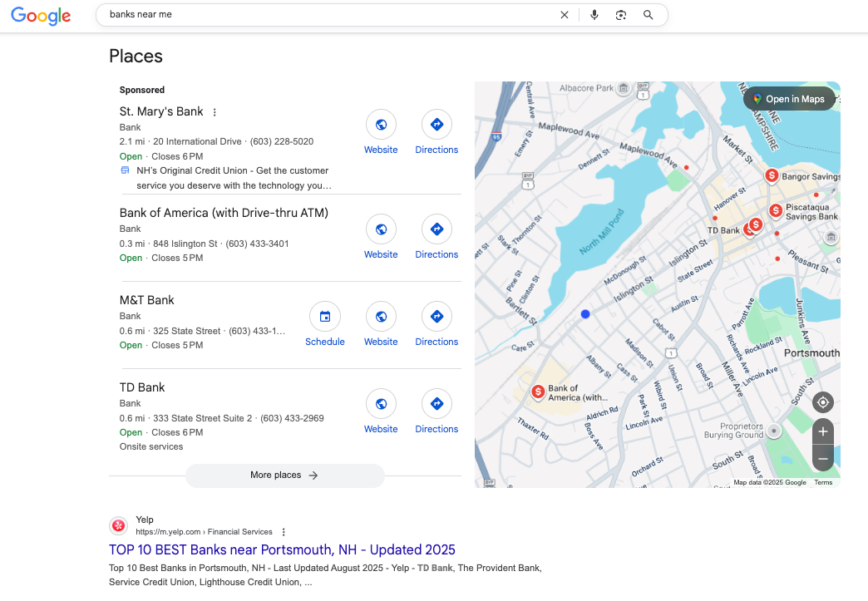This screenshot has height=601, width=868.
Task: Open St. Mary's Bank options menu
Action: point(215,112)
